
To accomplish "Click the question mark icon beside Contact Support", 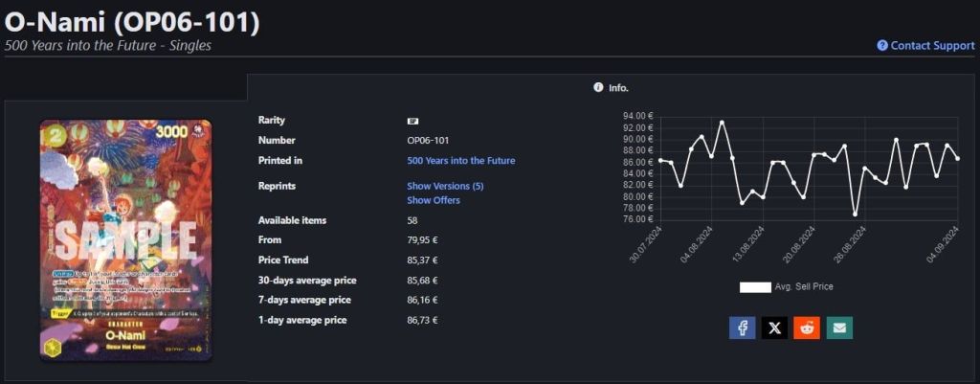I will pos(882,45).
